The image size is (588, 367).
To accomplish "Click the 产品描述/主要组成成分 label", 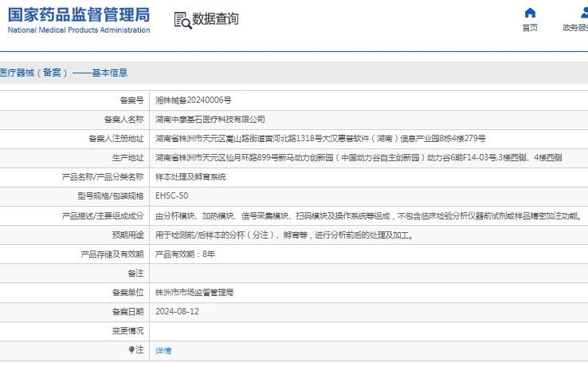I will click(103, 216).
